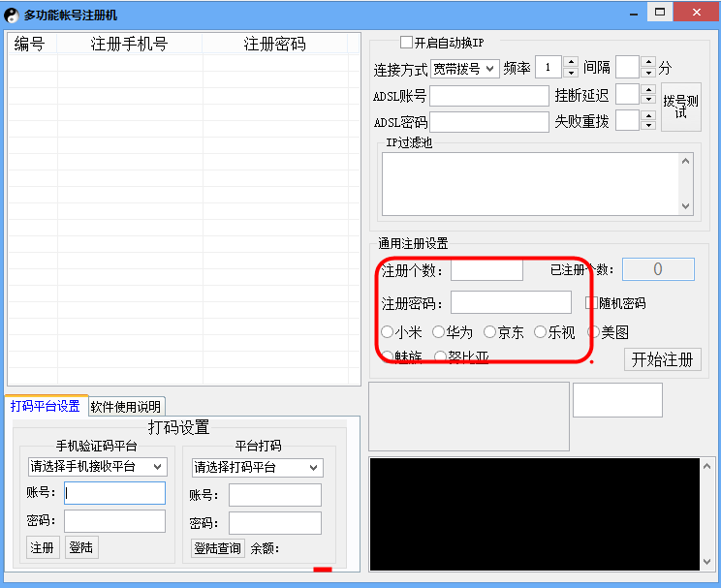Click the ADSL账号 input field
Image resolution: width=721 pixels, height=588 pixels.
click(x=489, y=96)
